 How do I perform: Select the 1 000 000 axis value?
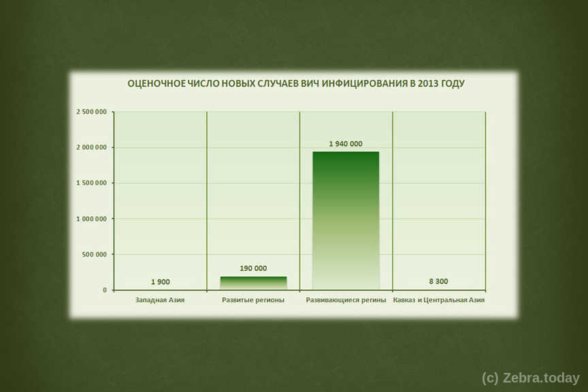click(91, 219)
